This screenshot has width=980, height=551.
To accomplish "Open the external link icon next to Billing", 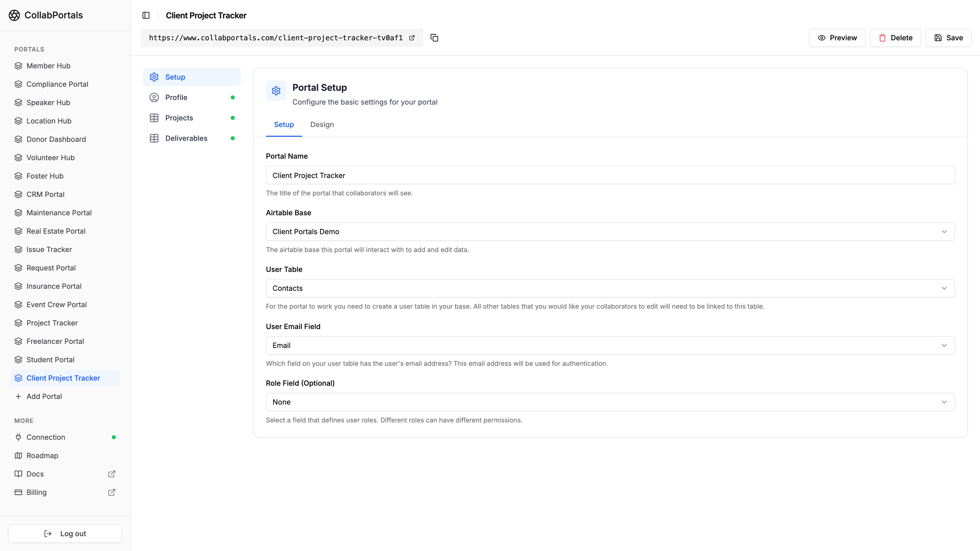I will [112, 492].
